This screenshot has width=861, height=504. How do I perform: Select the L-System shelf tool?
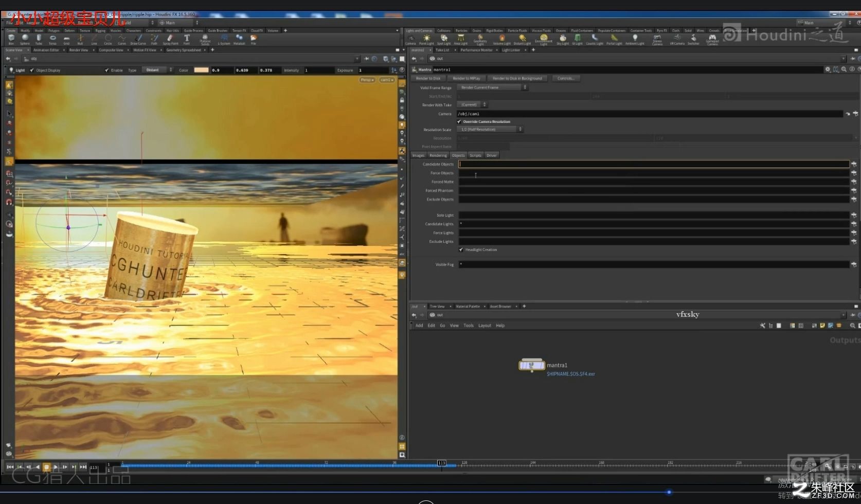(x=224, y=39)
